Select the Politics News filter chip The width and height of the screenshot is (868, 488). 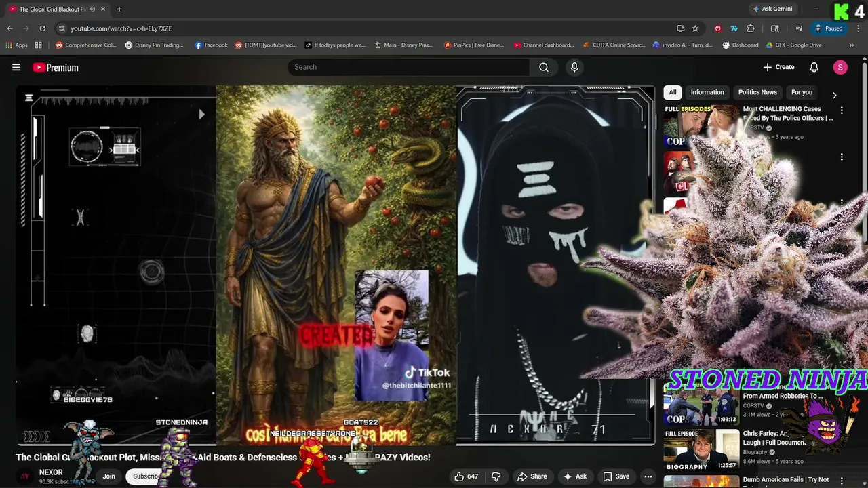(x=757, y=92)
